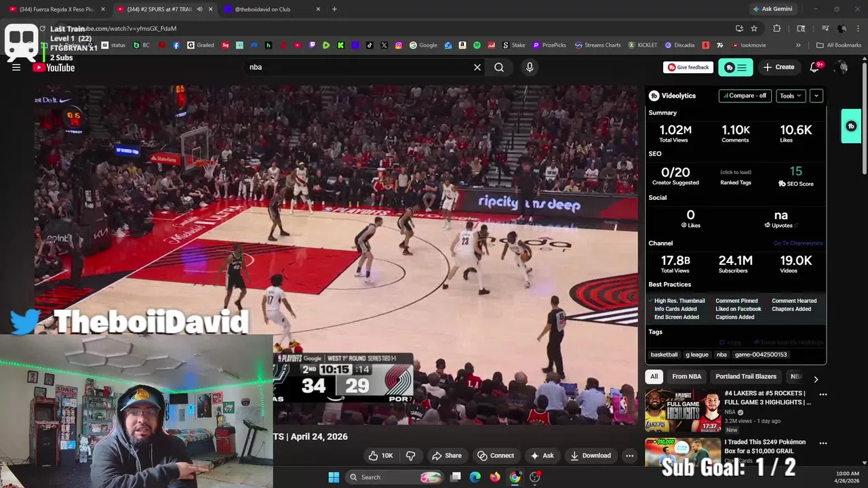Like the video with thumbs up
Viewport: 868px width, 488px height.
tap(380, 455)
